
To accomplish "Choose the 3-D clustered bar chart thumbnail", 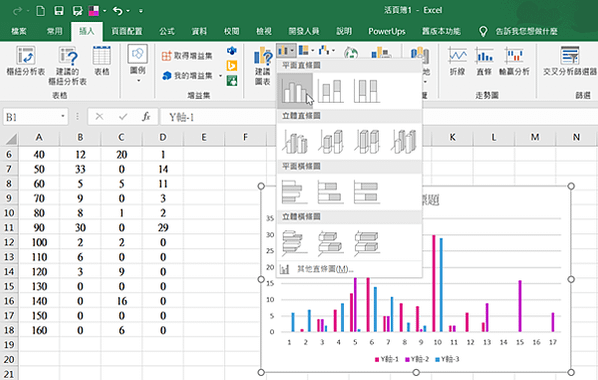I will 295,243.
